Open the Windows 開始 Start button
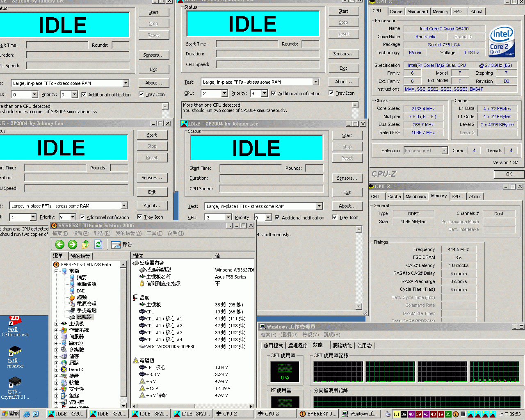Screen dimensions: 525x420 [x=11, y=413]
